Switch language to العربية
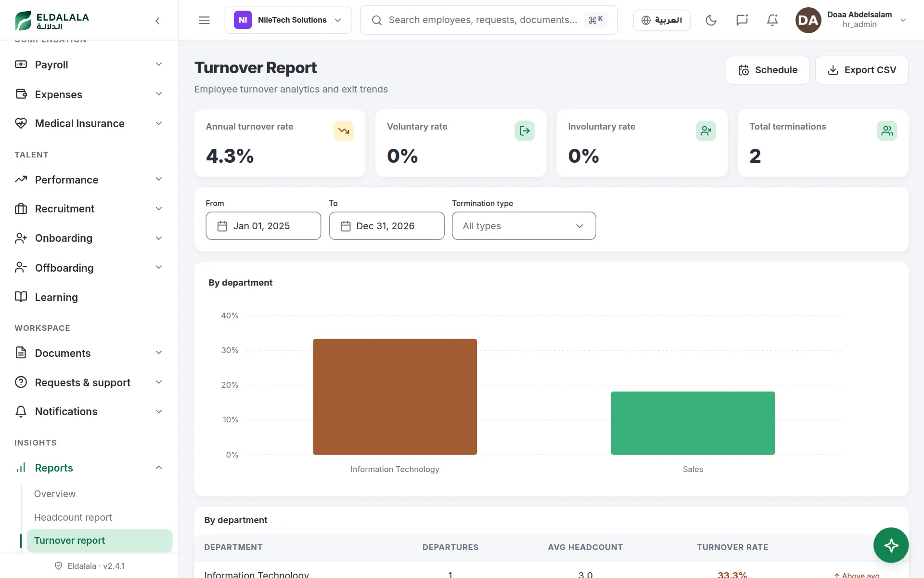Image resolution: width=924 pixels, height=578 pixels. 662,20
